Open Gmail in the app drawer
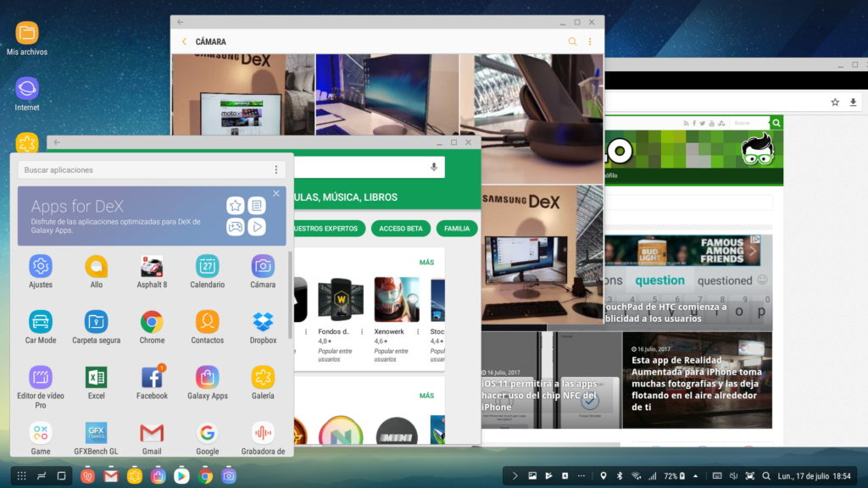 point(152,433)
